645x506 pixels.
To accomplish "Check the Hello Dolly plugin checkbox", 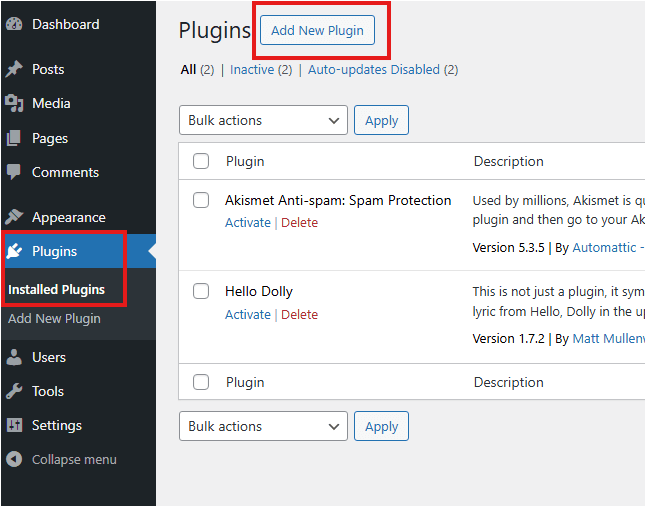I will click(x=201, y=291).
